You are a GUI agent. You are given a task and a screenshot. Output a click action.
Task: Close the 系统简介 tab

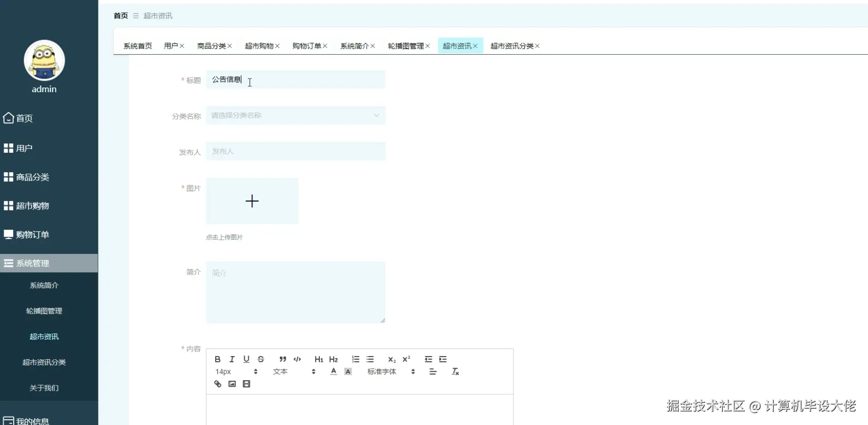point(372,46)
